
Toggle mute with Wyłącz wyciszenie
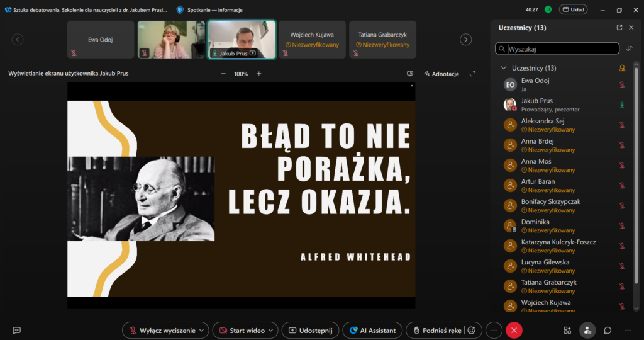pos(162,330)
